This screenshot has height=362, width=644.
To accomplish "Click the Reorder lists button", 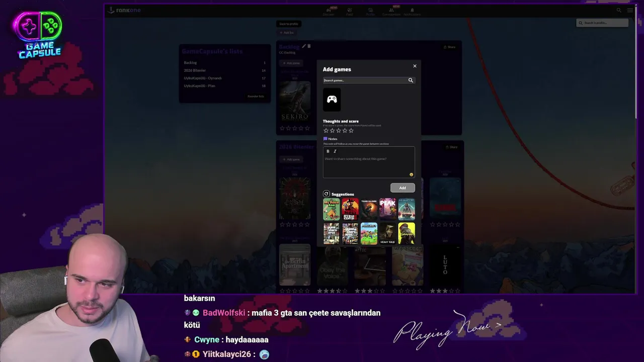I will 256,96.
